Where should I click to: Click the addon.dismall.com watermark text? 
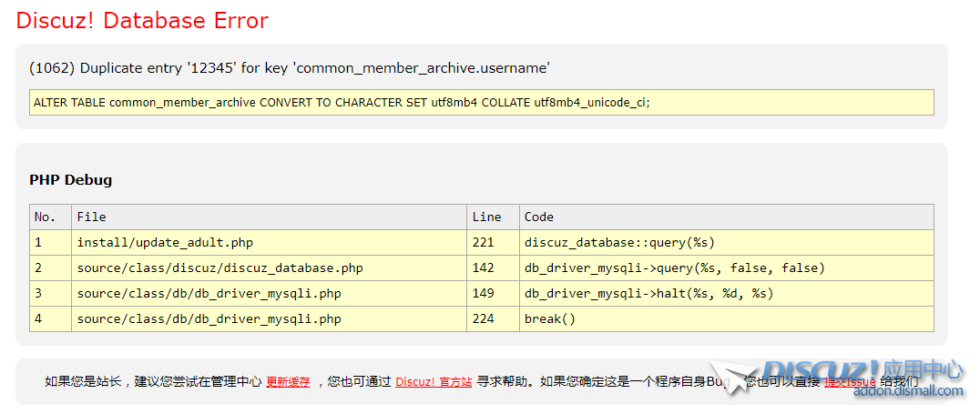[907, 391]
